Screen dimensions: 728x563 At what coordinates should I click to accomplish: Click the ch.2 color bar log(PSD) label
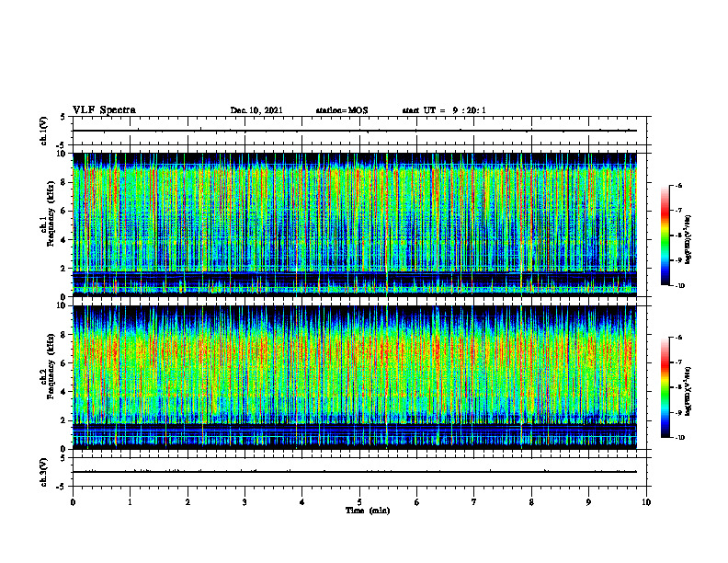coord(688,391)
